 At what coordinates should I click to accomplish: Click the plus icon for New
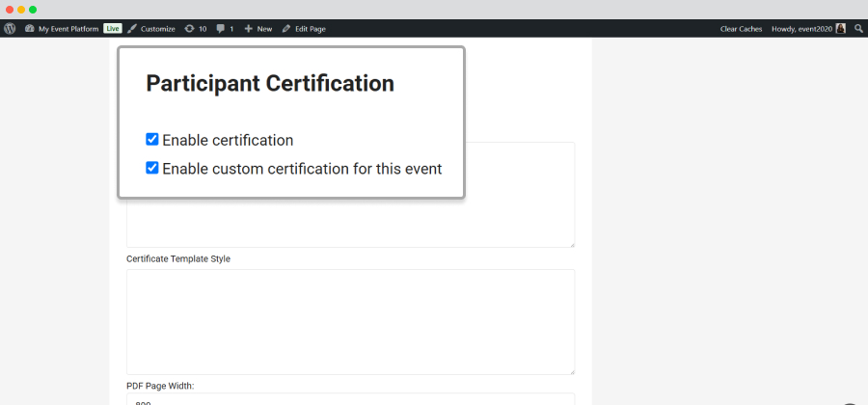[249, 29]
